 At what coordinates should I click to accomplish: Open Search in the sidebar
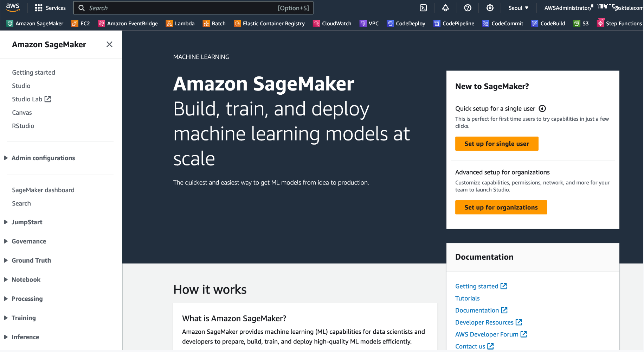point(21,203)
